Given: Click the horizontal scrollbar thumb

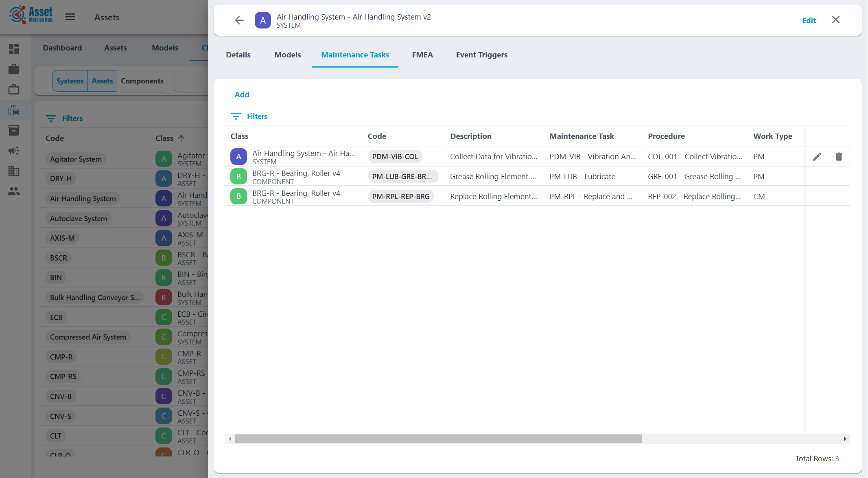Looking at the screenshot, I should pos(438,439).
